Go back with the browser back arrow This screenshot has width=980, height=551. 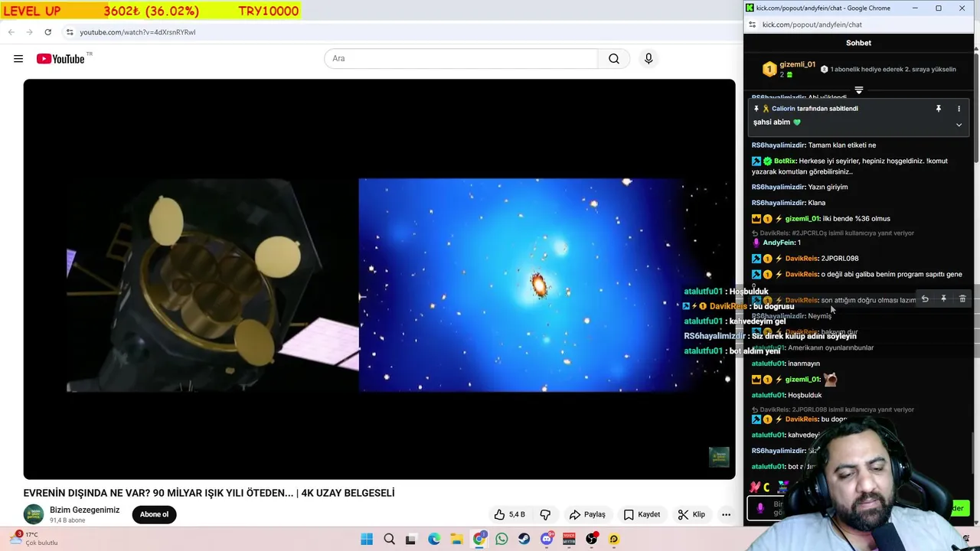[x=11, y=32]
